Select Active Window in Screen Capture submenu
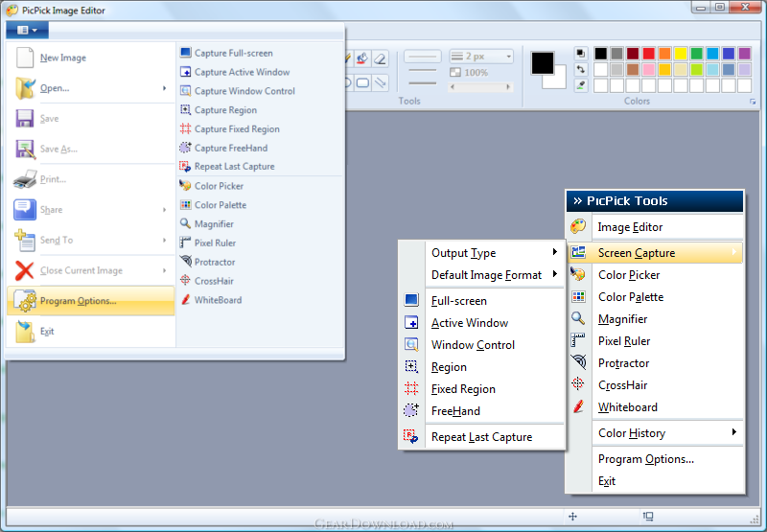This screenshot has height=532, width=767. [482, 323]
